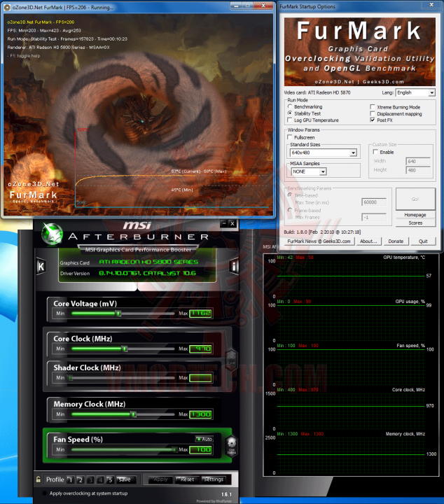Screen dimensions: 444x504
Task: Enable Log GPU Temperature
Action: (290, 120)
